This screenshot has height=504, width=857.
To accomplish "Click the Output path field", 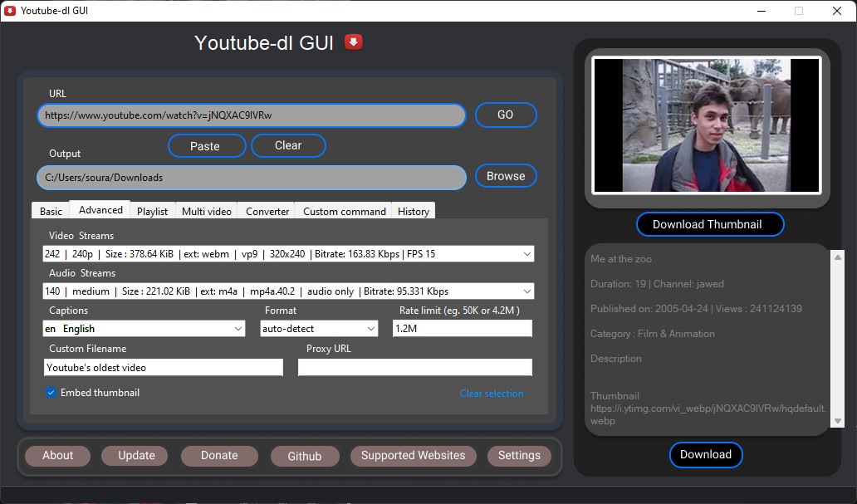I will (252, 178).
